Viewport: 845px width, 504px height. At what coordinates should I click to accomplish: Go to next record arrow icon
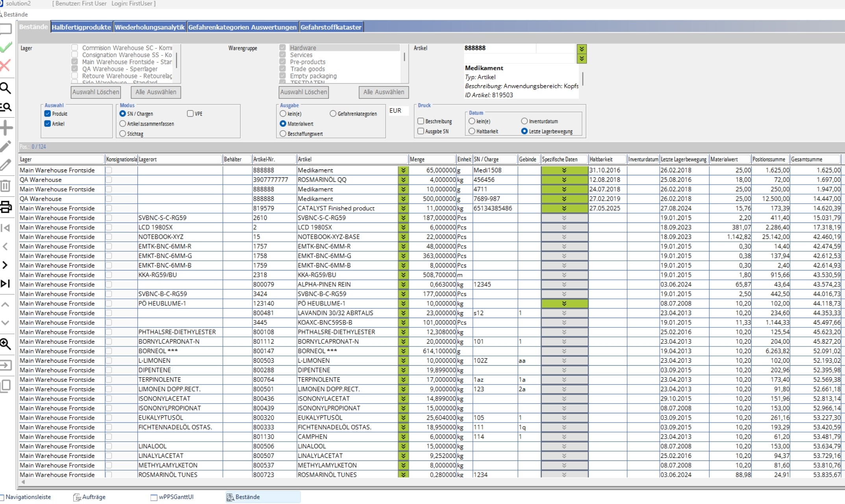point(5,265)
